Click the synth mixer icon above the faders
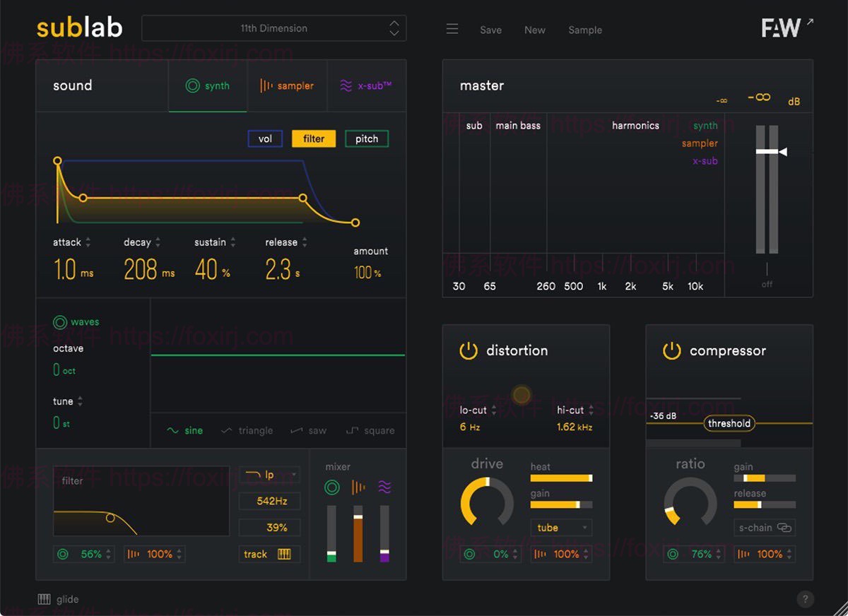The image size is (848, 616). (x=331, y=487)
